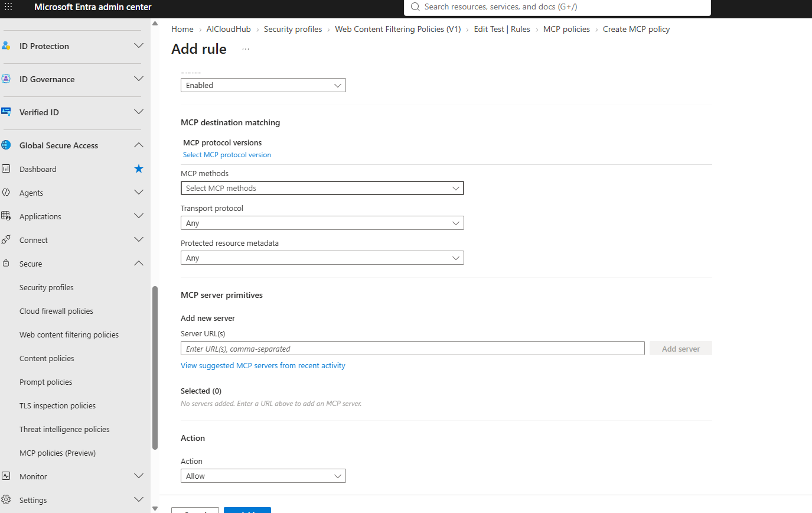Go to Security profiles breadcrumb link
This screenshot has height=513, width=812.
point(293,29)
